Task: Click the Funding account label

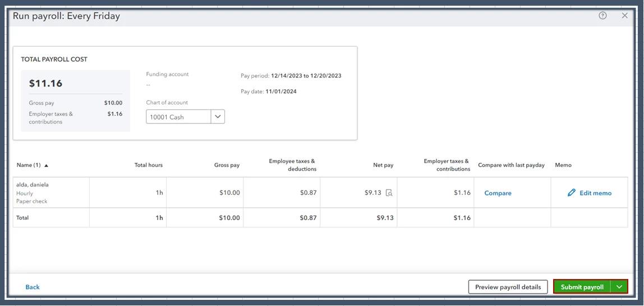Action: 167,74
